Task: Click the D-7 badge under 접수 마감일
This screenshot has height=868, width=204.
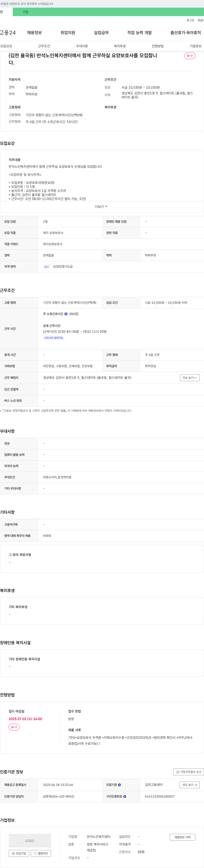Action: pos(14,727)
